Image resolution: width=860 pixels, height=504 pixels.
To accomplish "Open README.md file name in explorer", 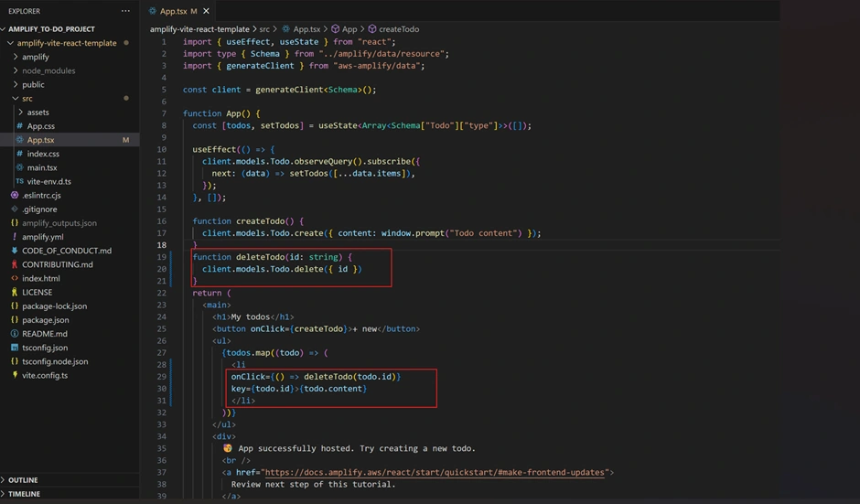I will pos(45,334).
